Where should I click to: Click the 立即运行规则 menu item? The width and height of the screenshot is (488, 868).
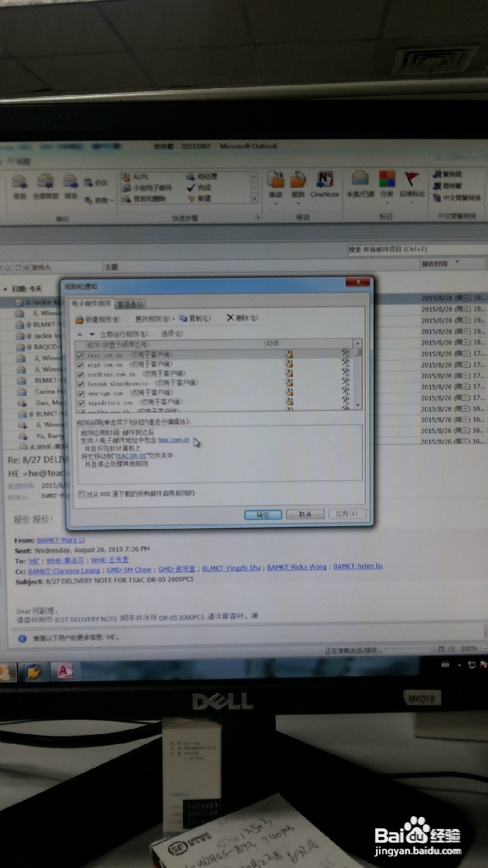(x=123, y=334)
